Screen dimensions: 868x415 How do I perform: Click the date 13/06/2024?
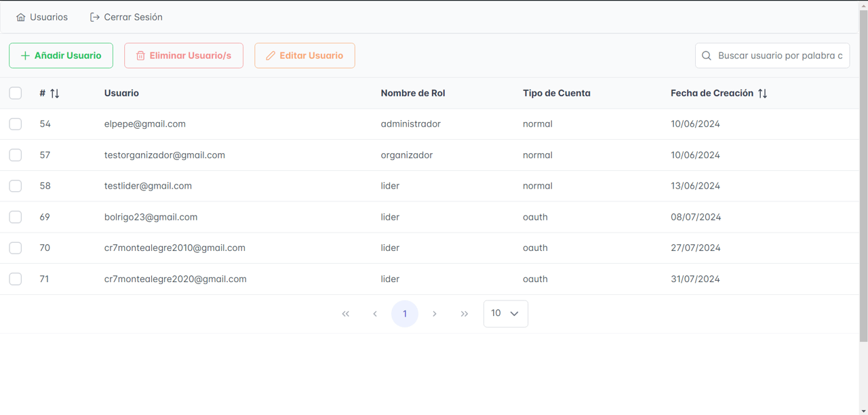pos(696,186)
